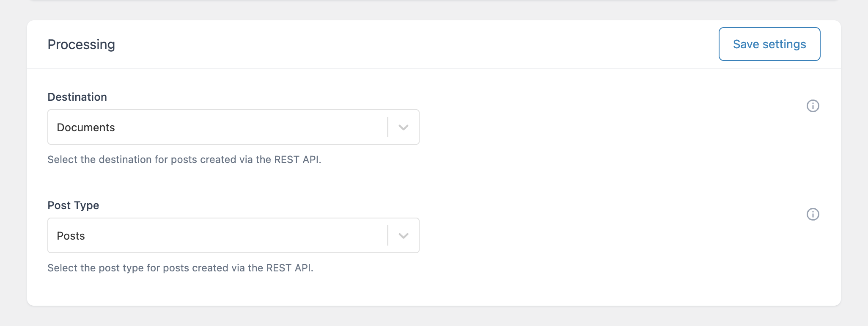
Task: Click the Post Type label
Action: pos(73,205)
